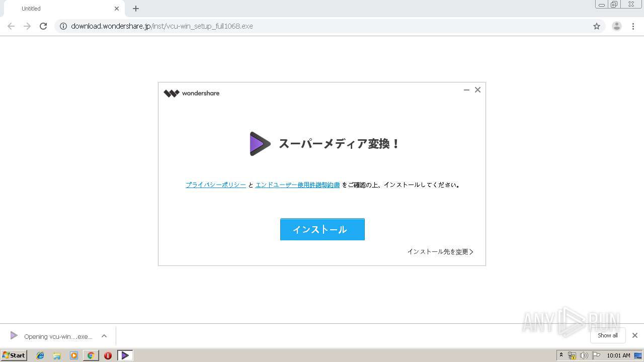Minimize the Chrome browser window
644x362 pixels.
coord(602,5)
